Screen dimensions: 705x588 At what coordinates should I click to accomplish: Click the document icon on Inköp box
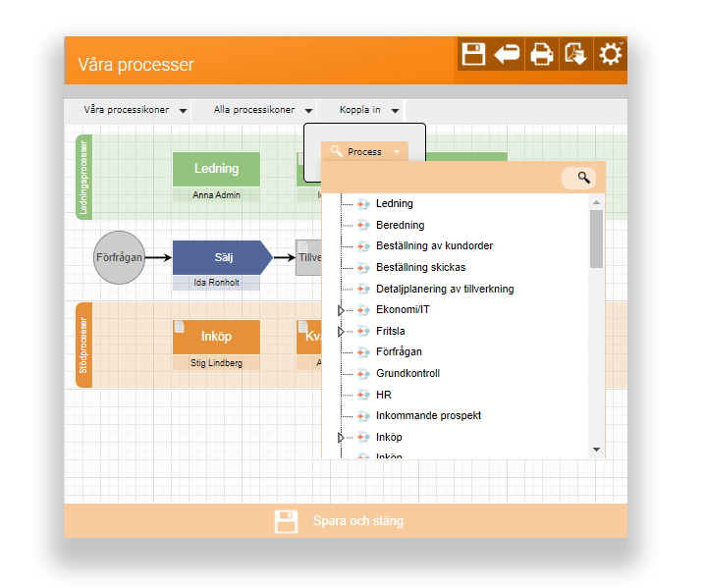[x=179, y=326]
